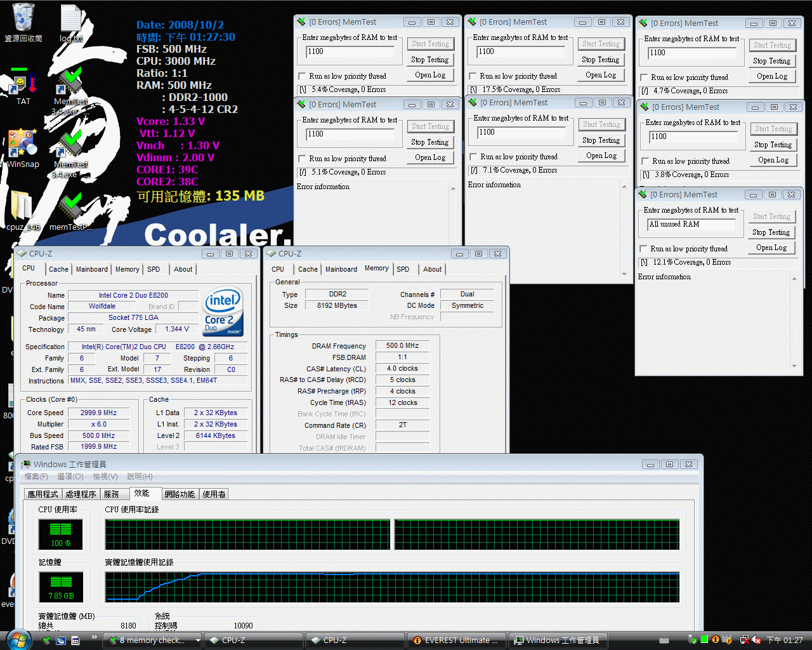Toggle low priority thread in 5.4% coverage MemTest
812x650 pixels.
[x=303, y=76]
